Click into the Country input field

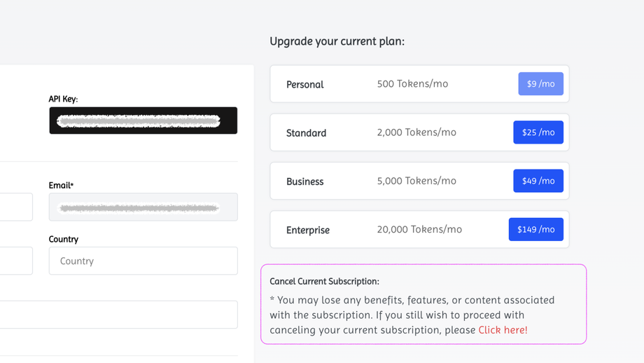(x=143, y=261)
